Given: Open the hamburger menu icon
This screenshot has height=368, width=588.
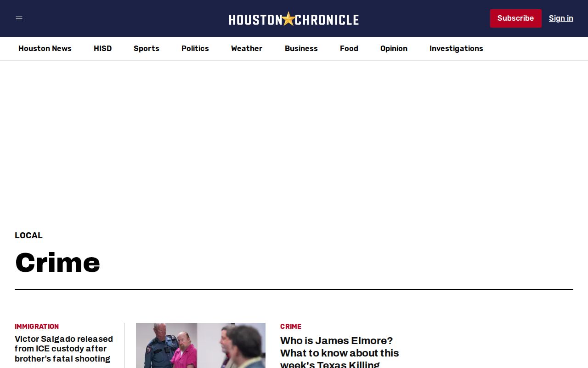Looking at the screenshot, I should [x=19, y=18].
